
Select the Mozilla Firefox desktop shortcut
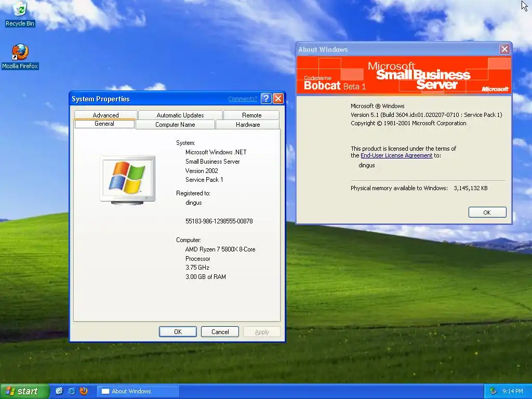(20, 56)
